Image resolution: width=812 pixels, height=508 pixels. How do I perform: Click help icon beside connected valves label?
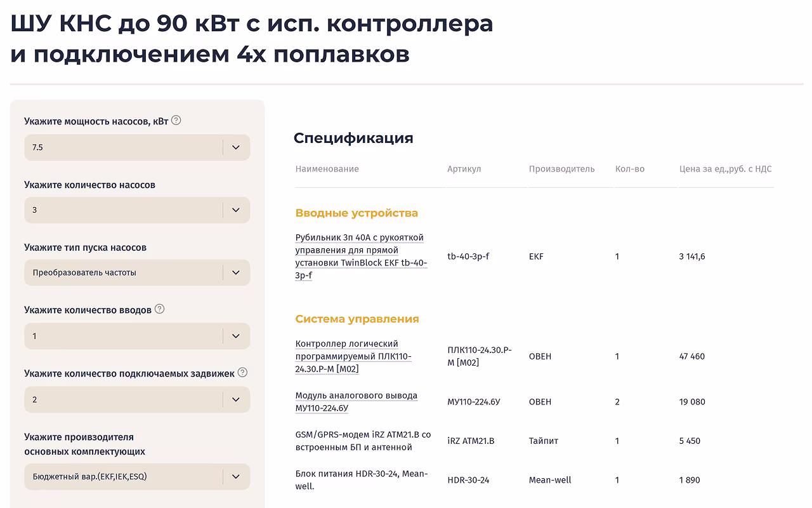click(x=242, y=372)
